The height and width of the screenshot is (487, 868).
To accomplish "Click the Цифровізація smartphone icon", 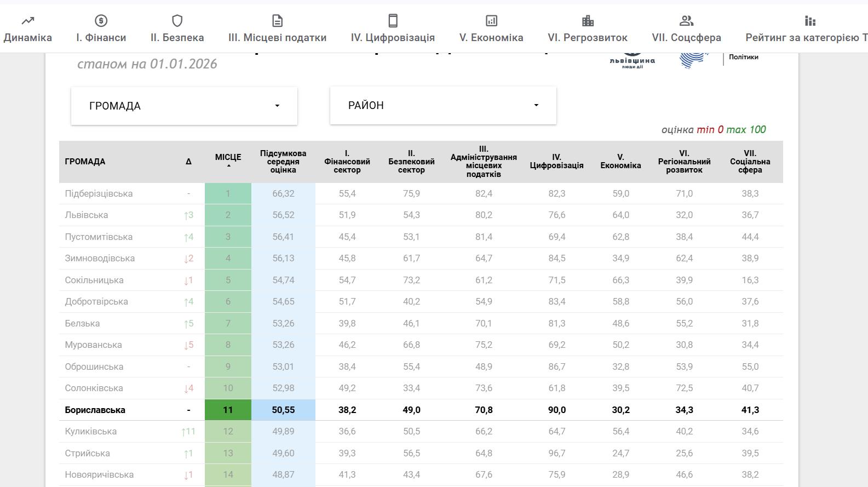I will pos(393,21).
